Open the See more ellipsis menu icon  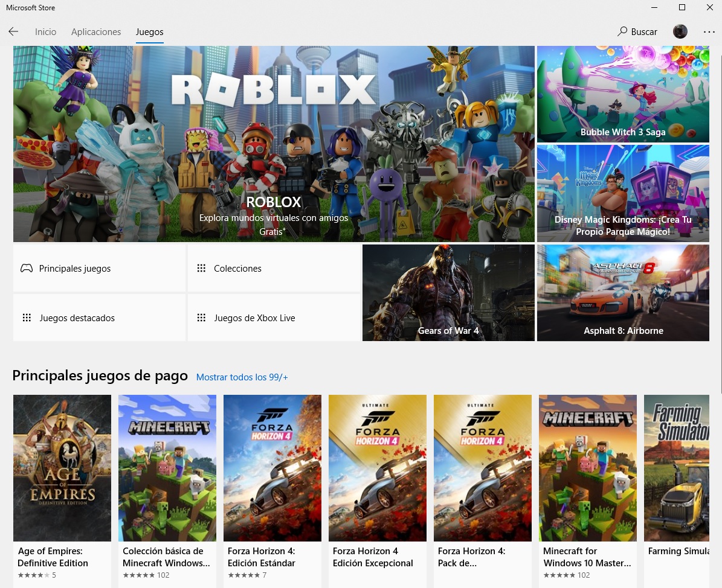click(x=709, y=31)
